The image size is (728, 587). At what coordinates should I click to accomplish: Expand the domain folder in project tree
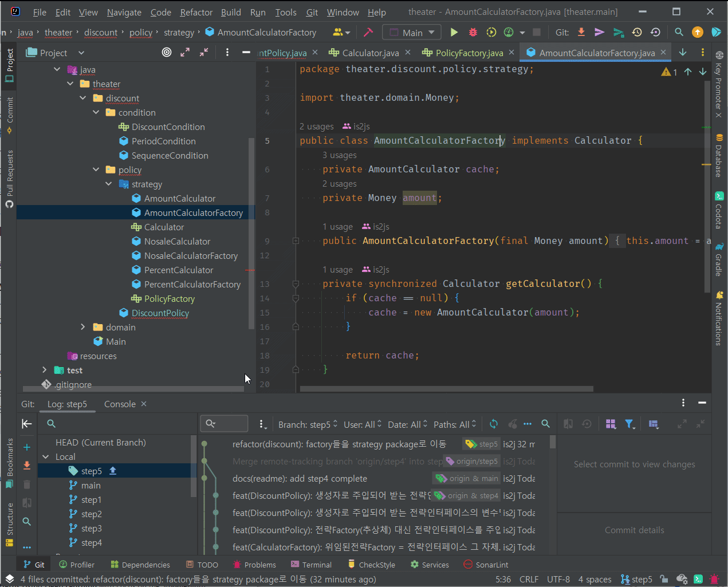point(83,327)
